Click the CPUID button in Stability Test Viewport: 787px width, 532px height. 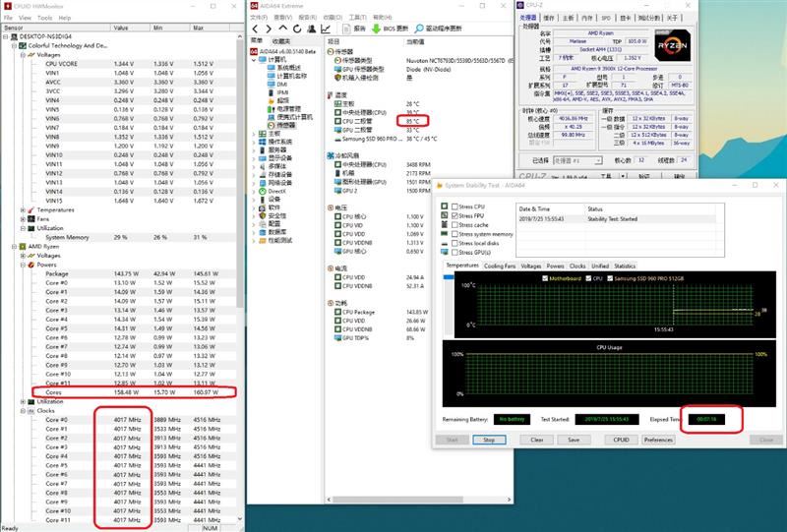click(621, 440)
